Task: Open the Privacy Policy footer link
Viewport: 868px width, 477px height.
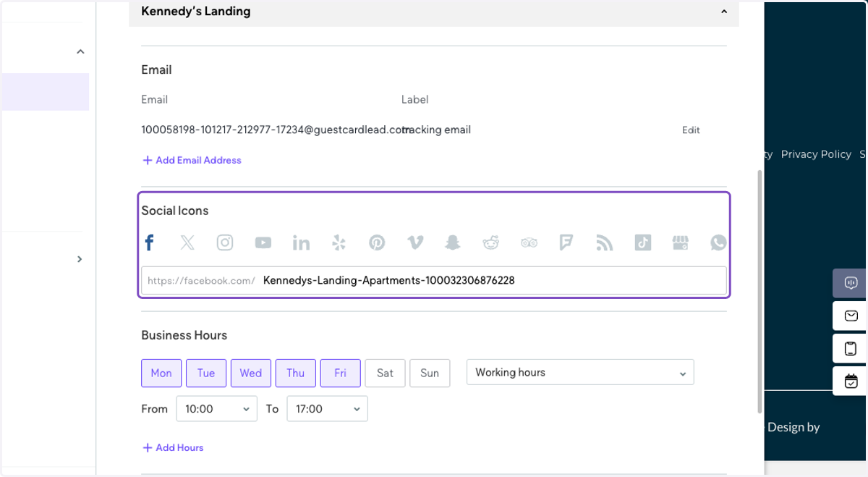Action: [x=816, y=154]
